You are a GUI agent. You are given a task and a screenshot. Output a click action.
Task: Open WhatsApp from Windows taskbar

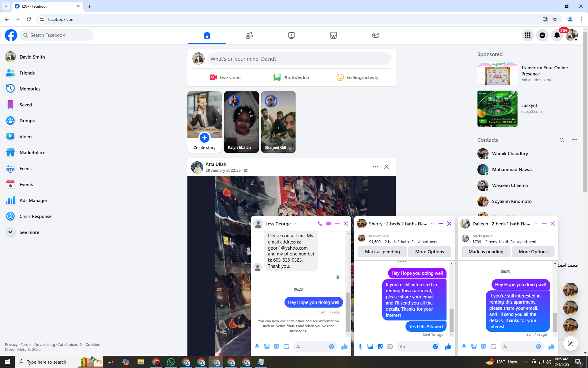click(171, 362)
